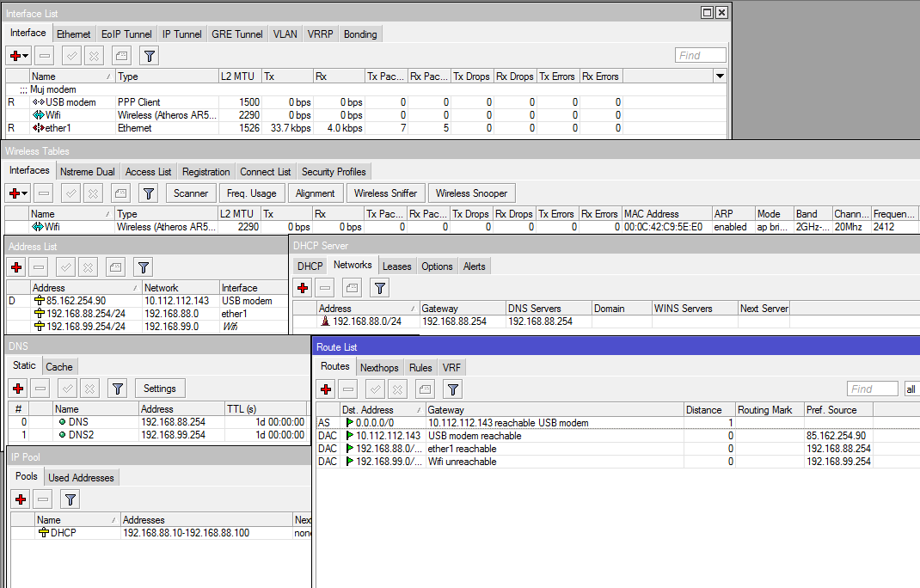Click the remove icon in IP Pool
Image resolution: width=920 pixels, height=588 pixels.
pos(43,499)
